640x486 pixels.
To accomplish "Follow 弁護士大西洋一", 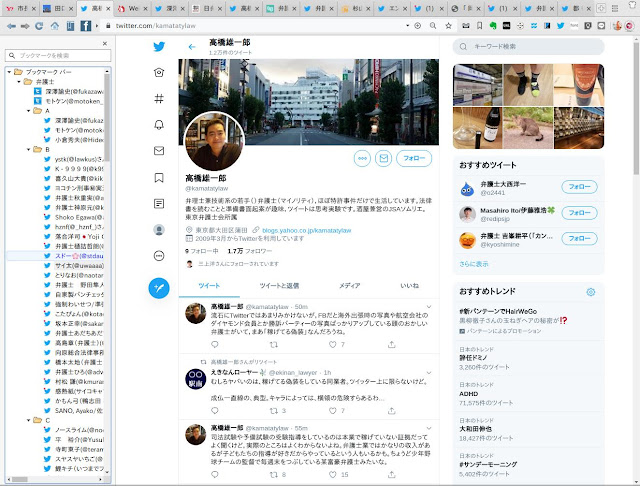I will [x=579, y=187].
